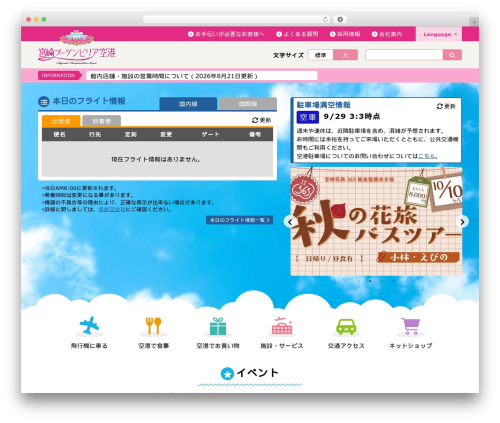500x423 pixels.
Task: Refresh parking status with 更新 icon
Action: (446, 106)
